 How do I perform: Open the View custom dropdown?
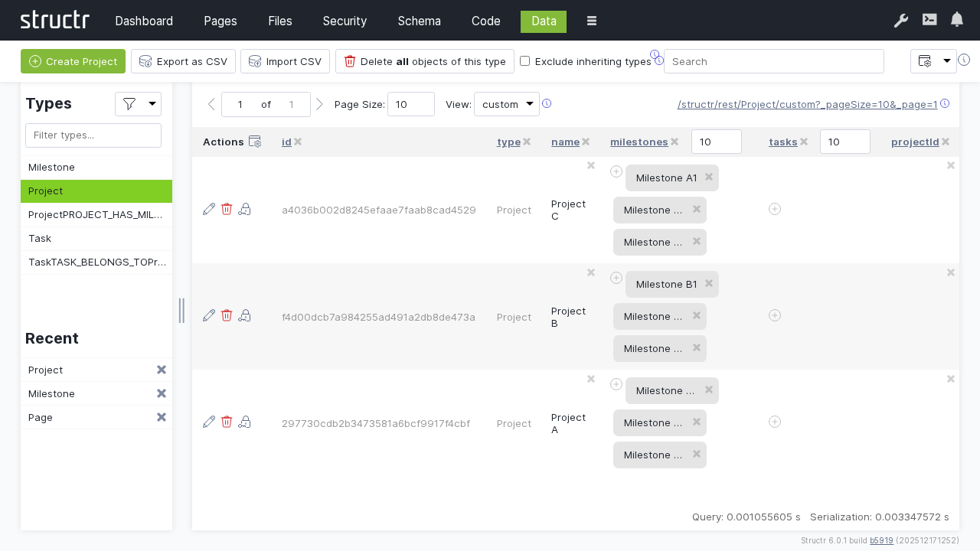point(507,104)
